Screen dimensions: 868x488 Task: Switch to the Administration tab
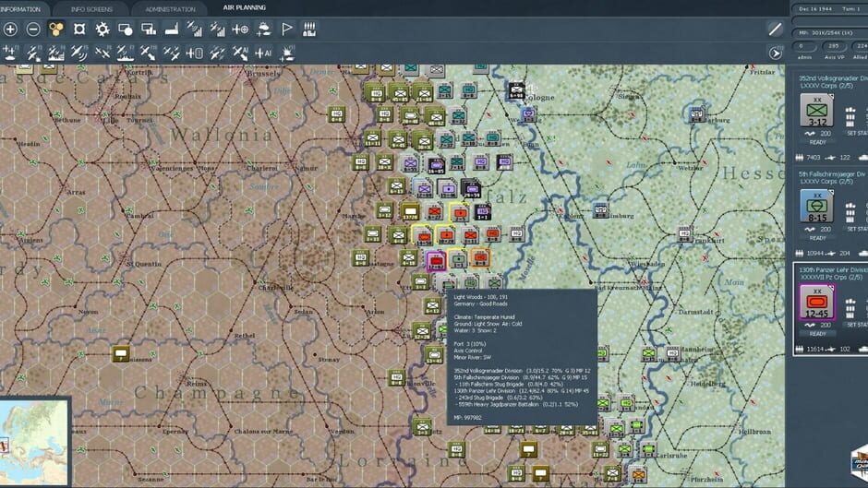click(170, 9)
